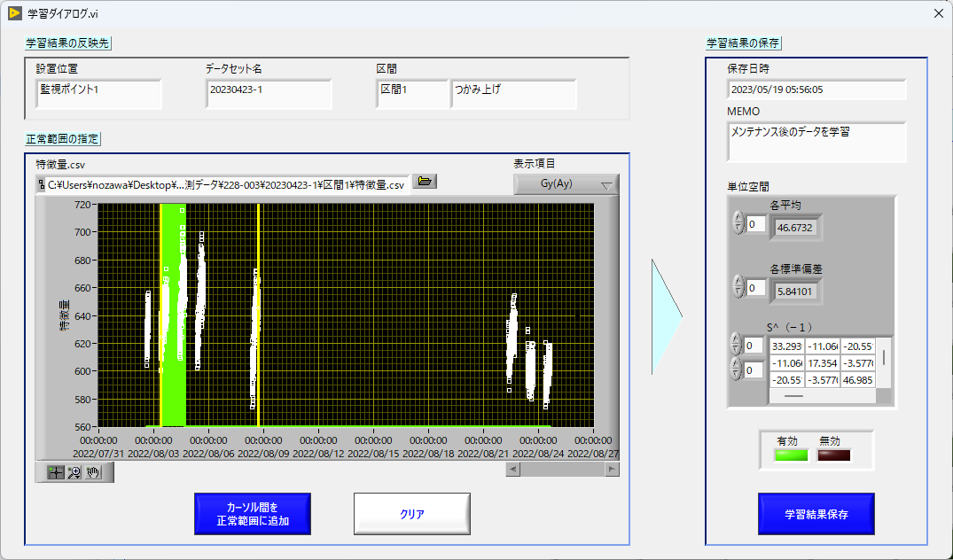Click the 各標準偏差 array index stepper
The width and height of the screenshot is (953, 560).
[x=738, y=286]
